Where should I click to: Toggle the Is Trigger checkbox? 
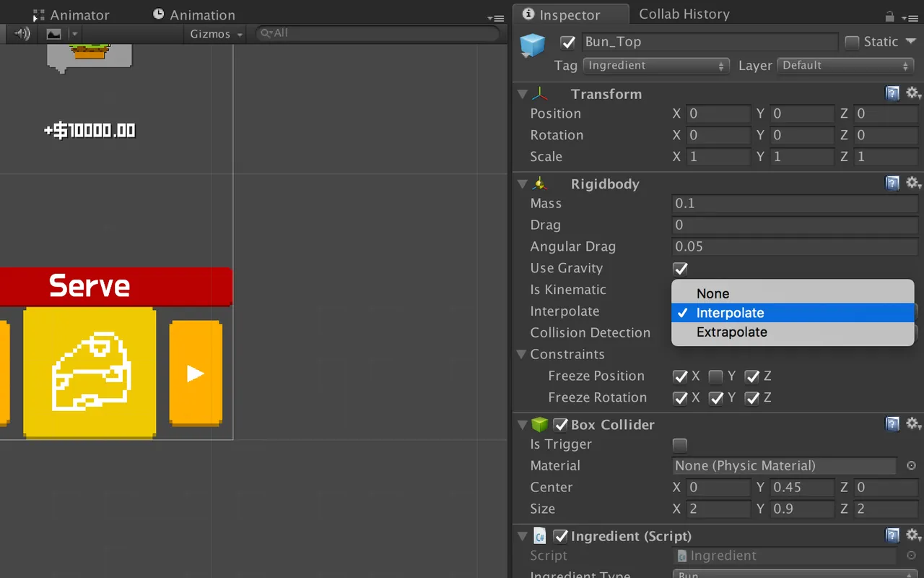pos(680,445)
